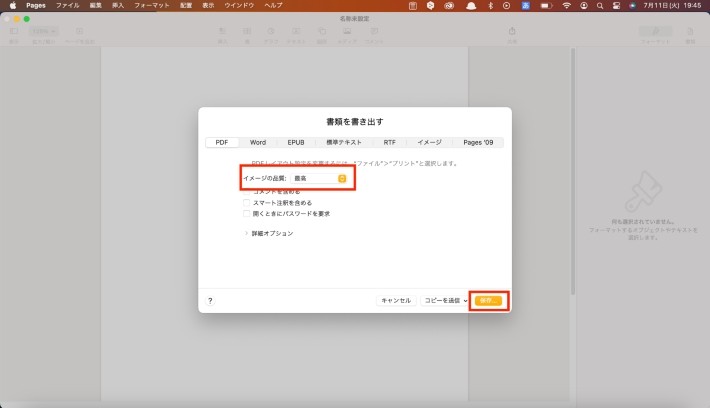The height and width of the screenshot is (408, 710).
Task: Click the Share icon in Pages toolbar
Action: (512, 31)
